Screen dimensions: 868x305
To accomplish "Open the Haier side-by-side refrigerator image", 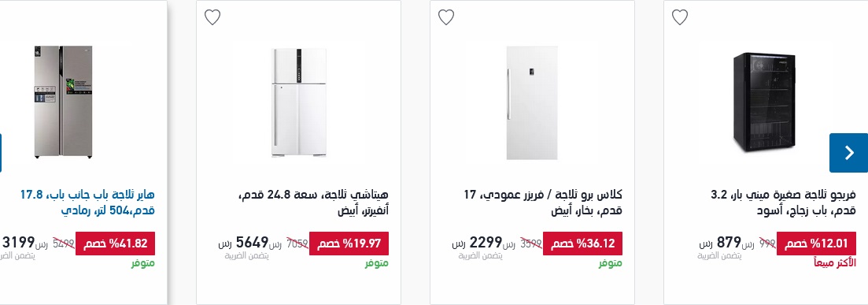I will tap(63, 102).
